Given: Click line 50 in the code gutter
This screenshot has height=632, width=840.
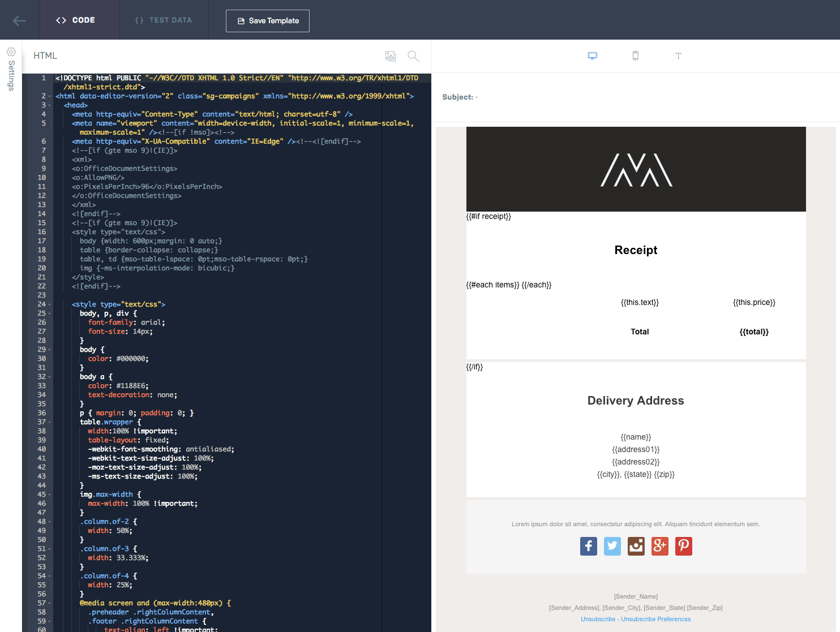Looking at the screenshot, I should pos(42,540).
